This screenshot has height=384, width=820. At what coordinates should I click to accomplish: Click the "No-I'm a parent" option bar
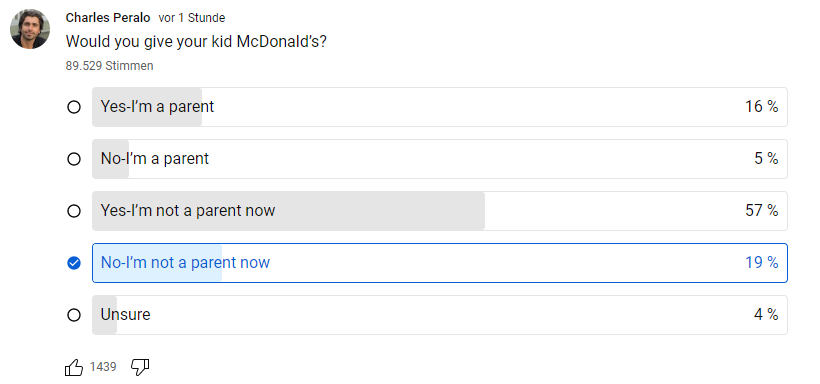pos(440,159)
